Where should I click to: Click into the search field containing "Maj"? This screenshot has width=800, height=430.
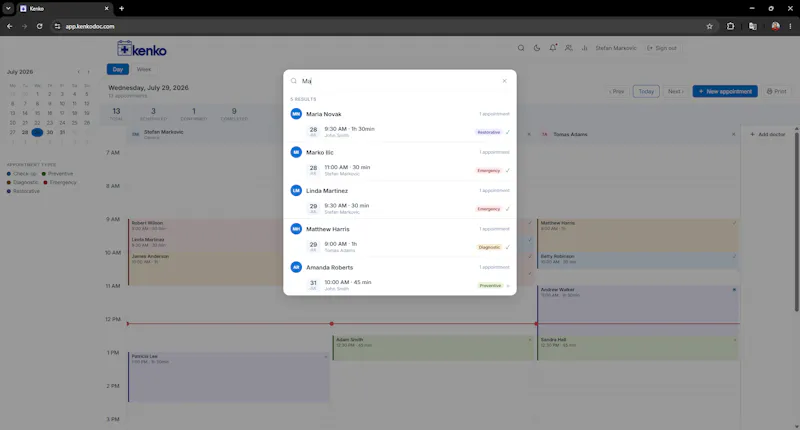tap(398, 81)
